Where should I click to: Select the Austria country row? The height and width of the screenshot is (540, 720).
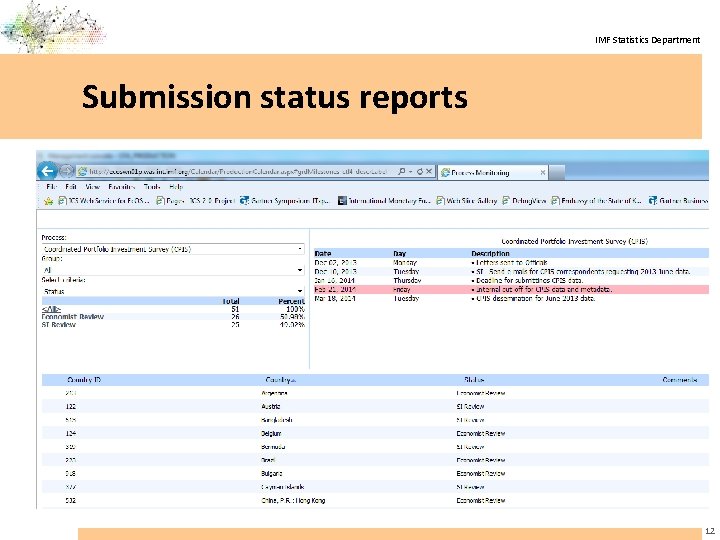click(x=375, y=406)
